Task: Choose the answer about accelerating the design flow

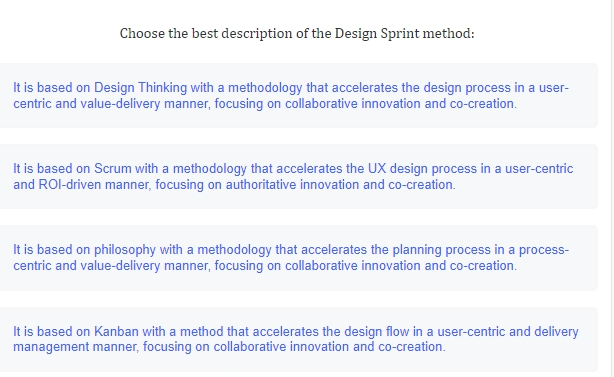Action: click(x=298, y=339)
